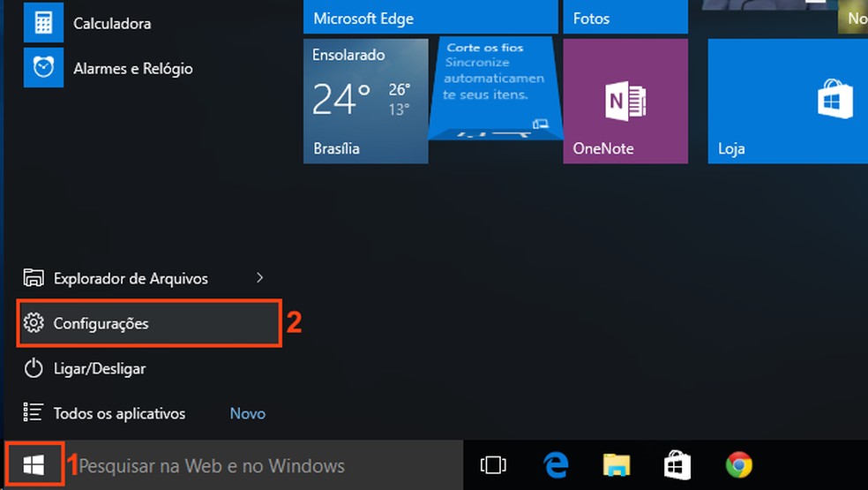868x490 pixels.
Task: Open the Windows Start button
Action: [34, 465]
